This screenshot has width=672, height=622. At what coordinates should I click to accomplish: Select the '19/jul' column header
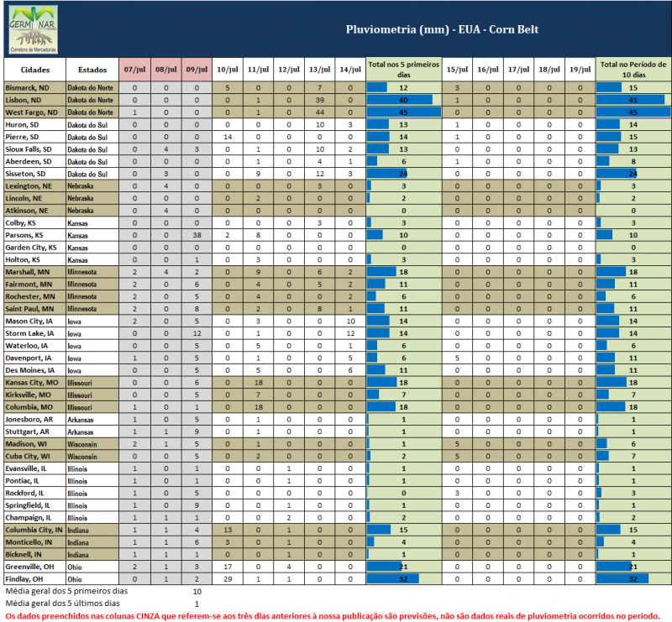[x=580, y=70]
